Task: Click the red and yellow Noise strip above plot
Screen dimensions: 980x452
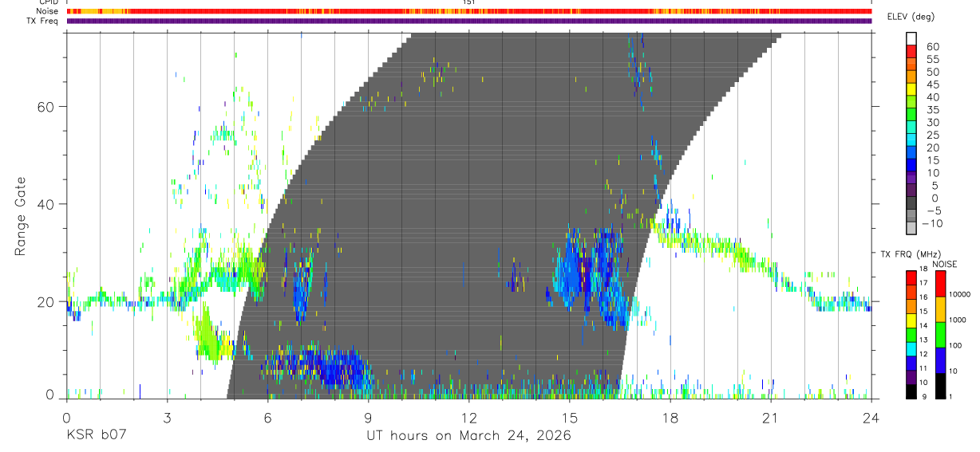Action: coord(469,11)
